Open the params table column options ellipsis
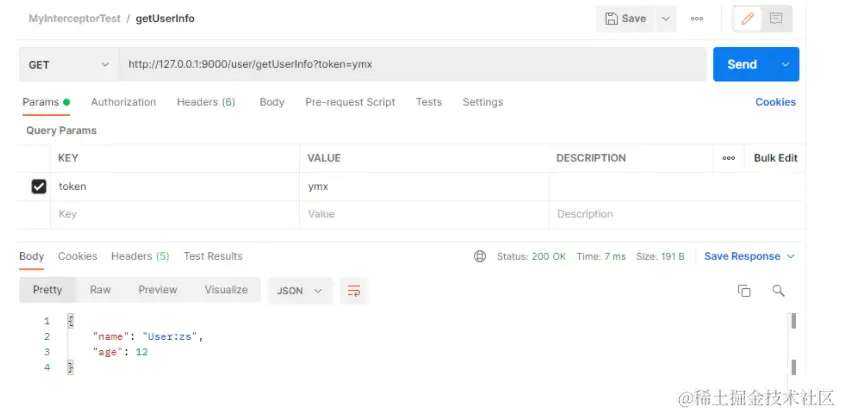 pos(729,158)
